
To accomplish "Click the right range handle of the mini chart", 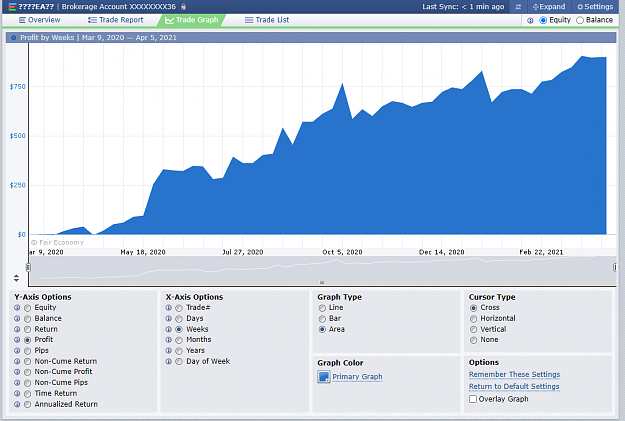I will (615, 267).
